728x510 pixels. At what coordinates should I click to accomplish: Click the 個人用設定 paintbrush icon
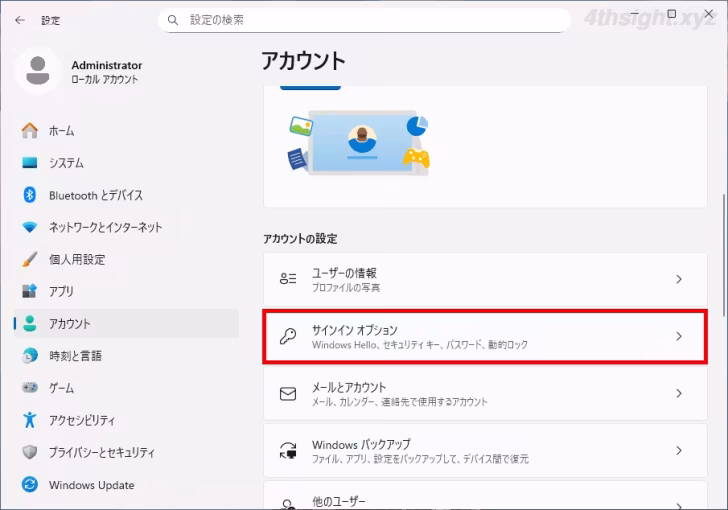pos(30,259)
